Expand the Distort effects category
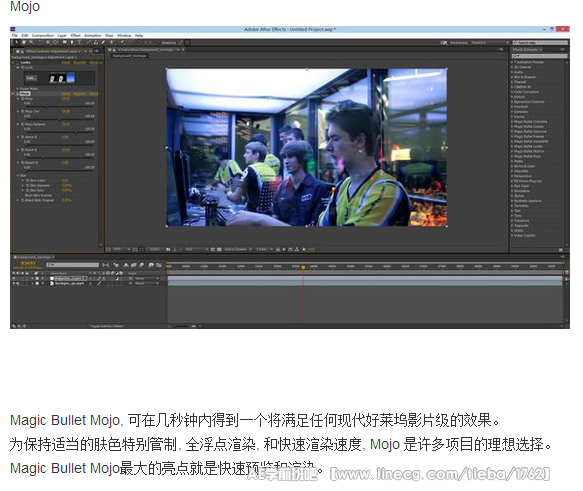Screen dimensions: 583x491 pos(512,97)
